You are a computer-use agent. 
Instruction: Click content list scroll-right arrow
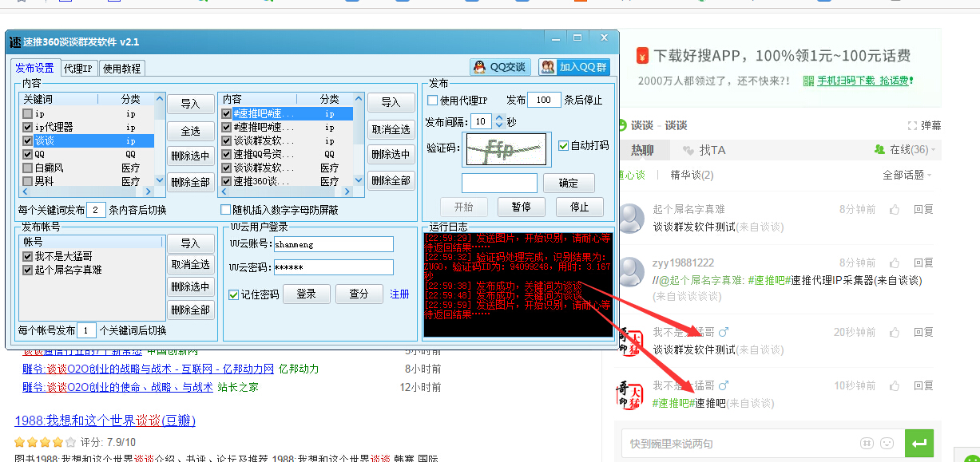coord(347,192)
